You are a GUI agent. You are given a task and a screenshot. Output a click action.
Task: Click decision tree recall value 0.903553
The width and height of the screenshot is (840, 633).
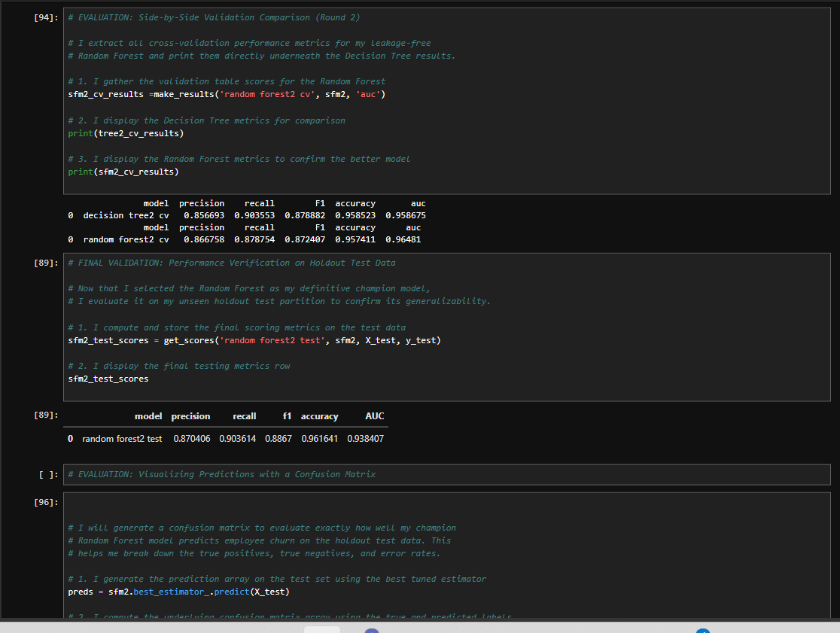pyautogui.click(x=254, y=215)
